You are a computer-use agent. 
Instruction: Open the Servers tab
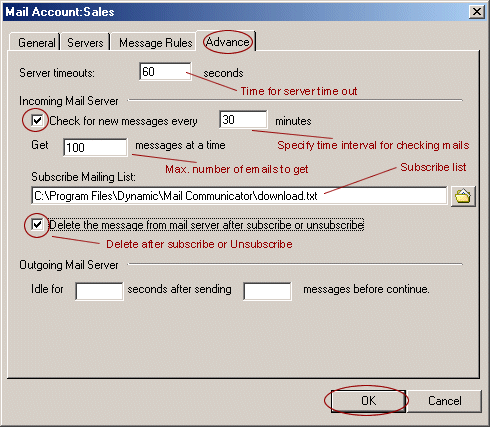pos(85,42)
